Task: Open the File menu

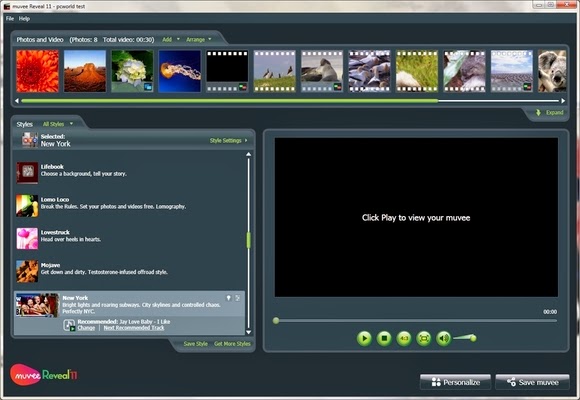Action: tap(10, 19)
